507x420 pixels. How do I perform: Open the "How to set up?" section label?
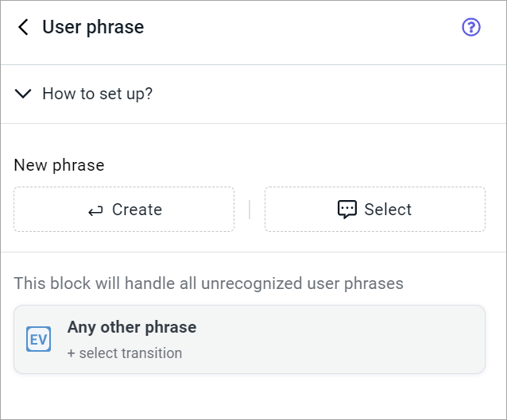(97, 94)
